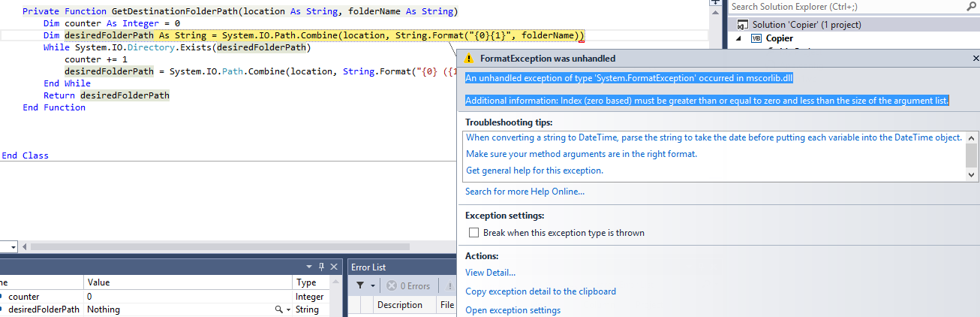
Task: Click 'Get general help for this exception' tip
Action: click(534, 171)
